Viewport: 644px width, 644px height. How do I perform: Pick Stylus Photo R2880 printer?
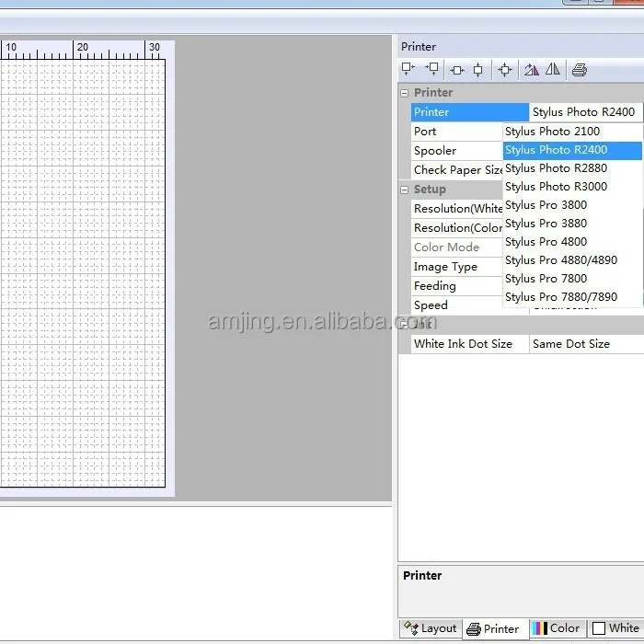click(x=572, y=168)
